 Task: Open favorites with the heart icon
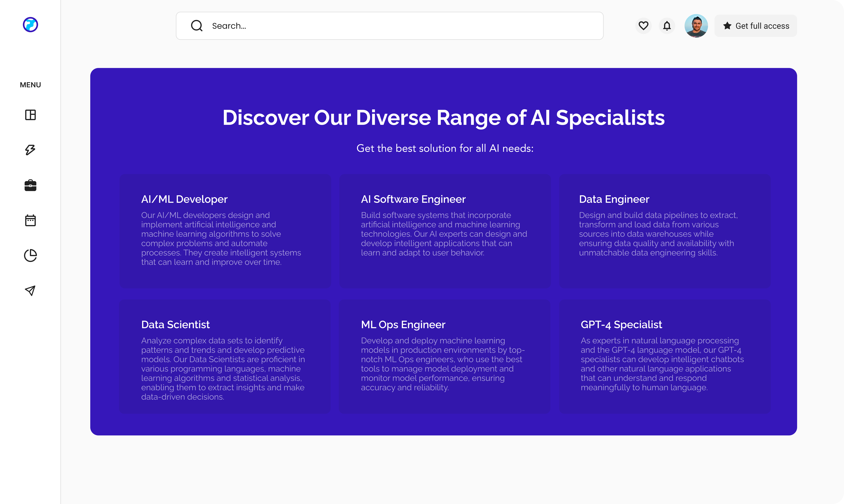[x=643, y=26]
